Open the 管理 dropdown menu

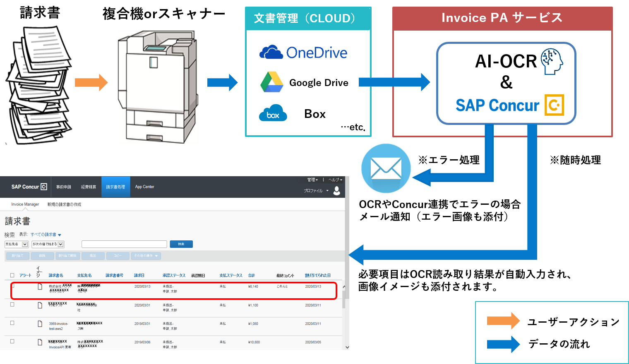(x=312, y=180)
